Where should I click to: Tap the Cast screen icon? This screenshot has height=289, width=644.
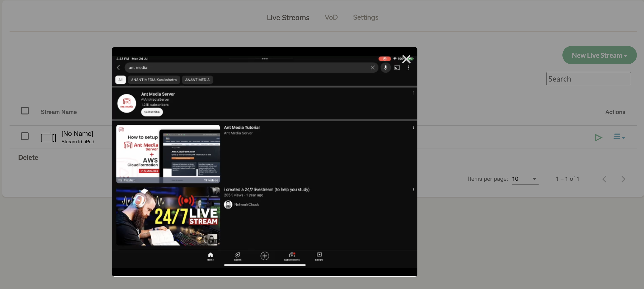coord(397,67)
